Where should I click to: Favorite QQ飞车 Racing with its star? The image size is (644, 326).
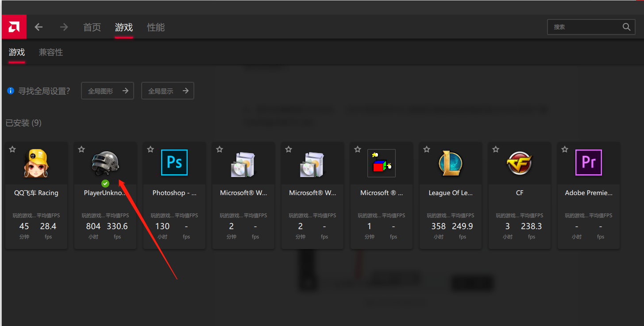point(12,150)
